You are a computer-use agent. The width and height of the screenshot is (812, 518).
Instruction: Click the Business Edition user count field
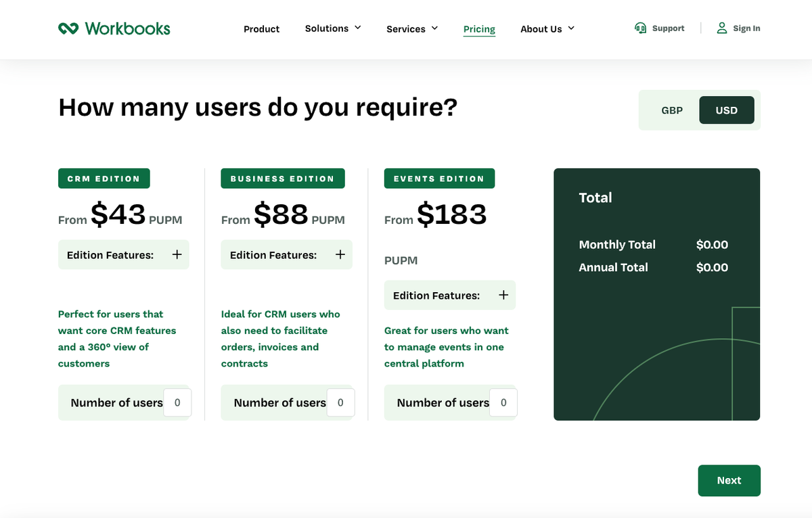341,402
